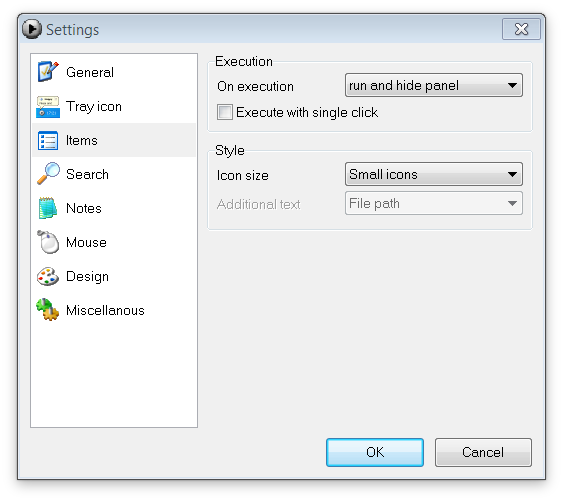The height and width of the screenshot is (501, 563).
Task: Click the Cancel button
Action: click(483, 452)
